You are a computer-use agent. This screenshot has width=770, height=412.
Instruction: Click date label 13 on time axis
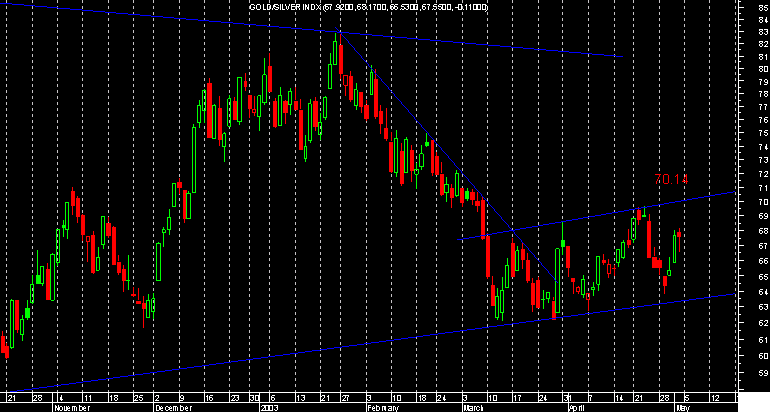(x=300, y=398)
